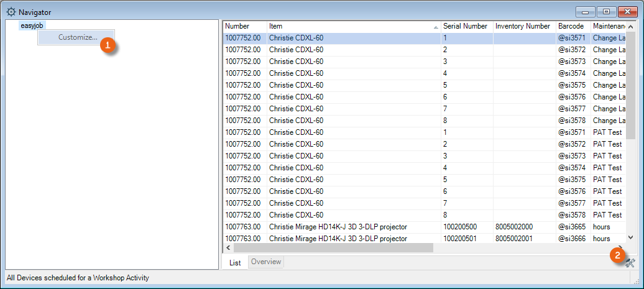Image resolution: width=644 pixels, height=289 pixels.
Task: Click the Barcode column header
Action: (x=571, y=26)
